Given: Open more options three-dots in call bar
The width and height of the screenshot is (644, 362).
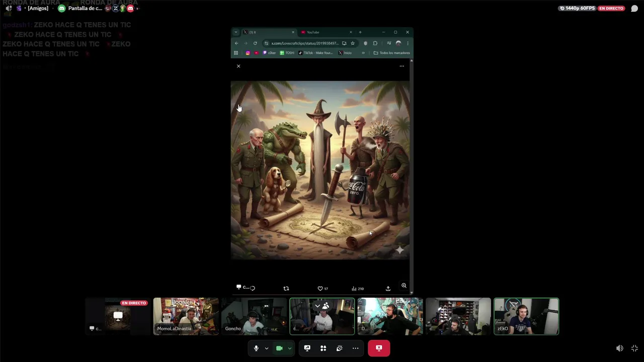Looking at the screenshot, I should click(355, 348).
